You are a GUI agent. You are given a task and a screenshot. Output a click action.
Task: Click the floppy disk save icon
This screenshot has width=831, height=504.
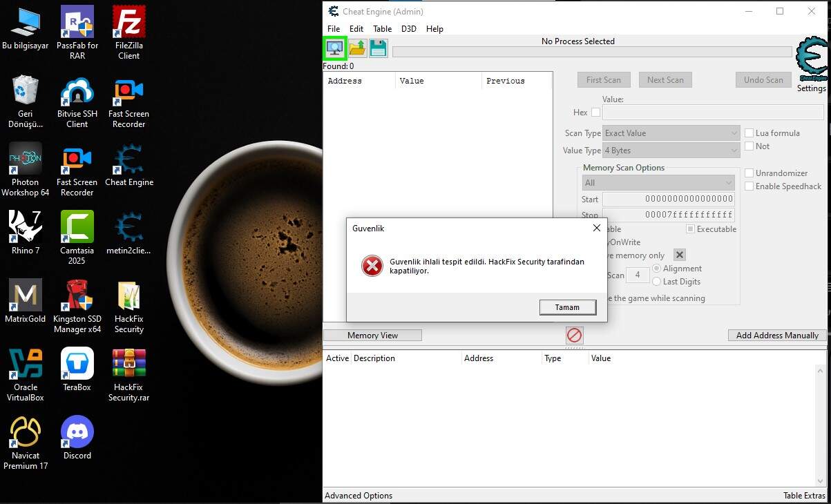tap(378, 48)
